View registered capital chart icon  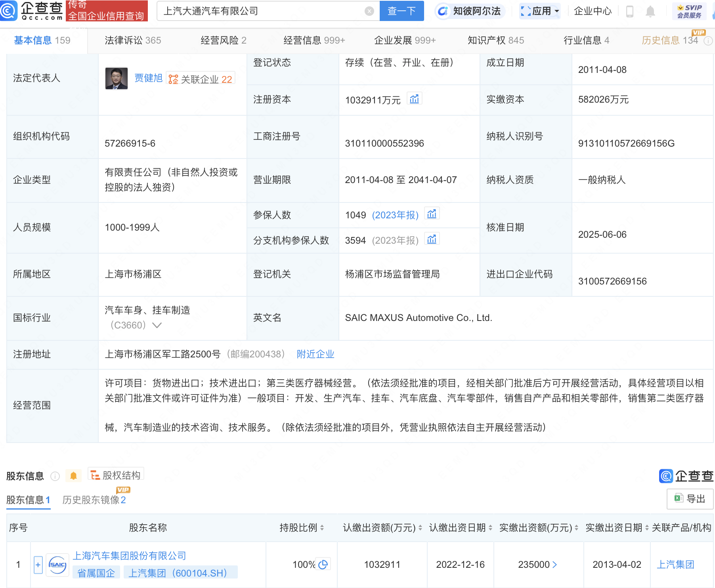(414, 99)
